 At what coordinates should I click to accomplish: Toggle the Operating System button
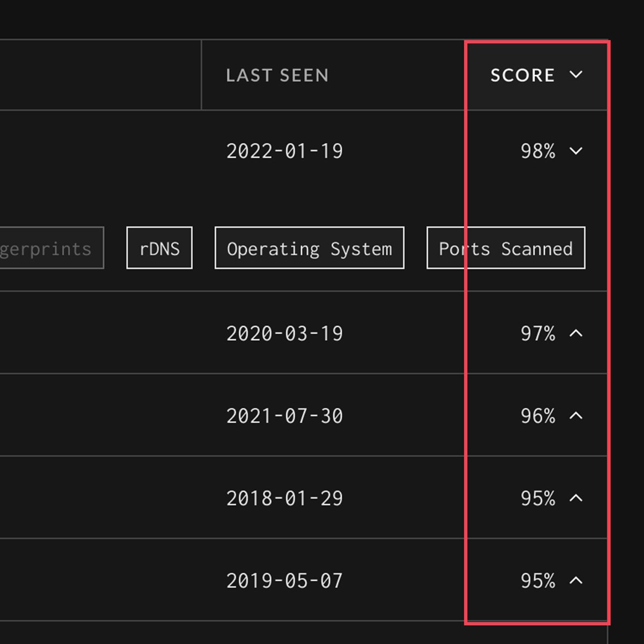coord(309,248)
